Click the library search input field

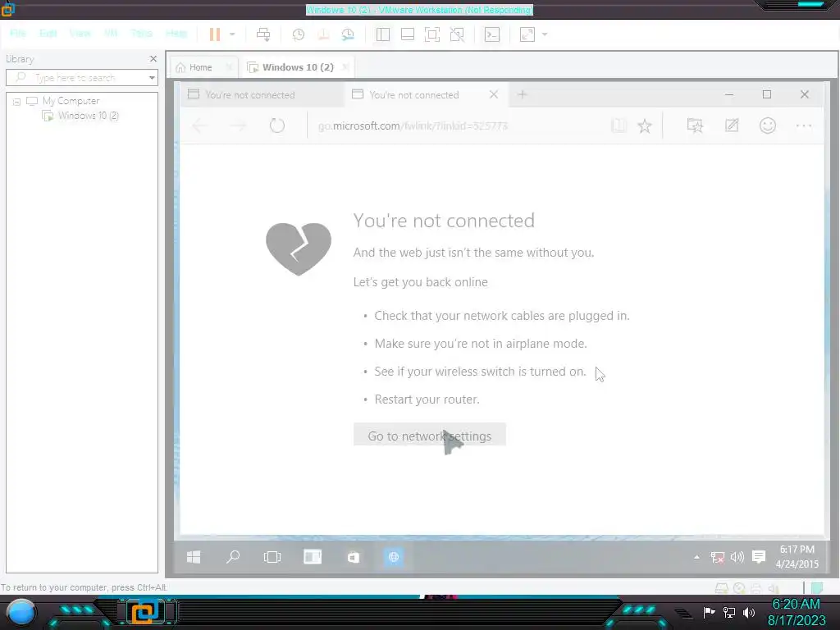coord(80,78)
